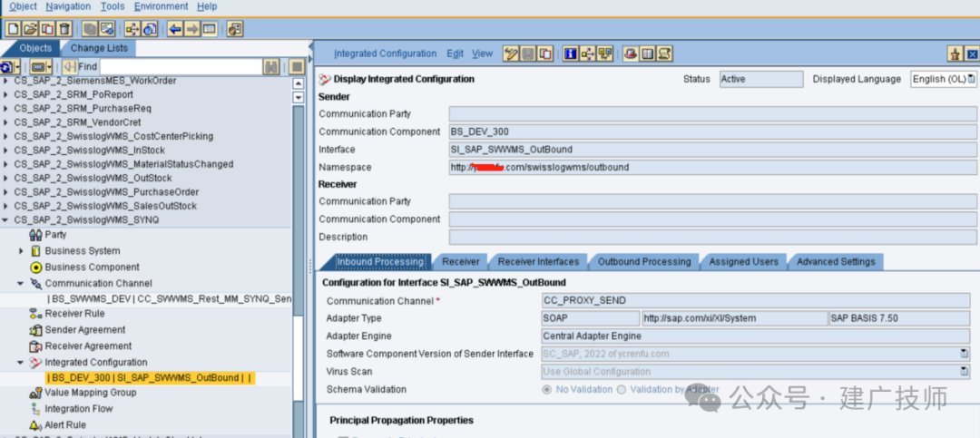This screenshot has height=438, width=980.
Task: Click the scroll history icon in editor toolbar
Action: [x=664, y=54]
